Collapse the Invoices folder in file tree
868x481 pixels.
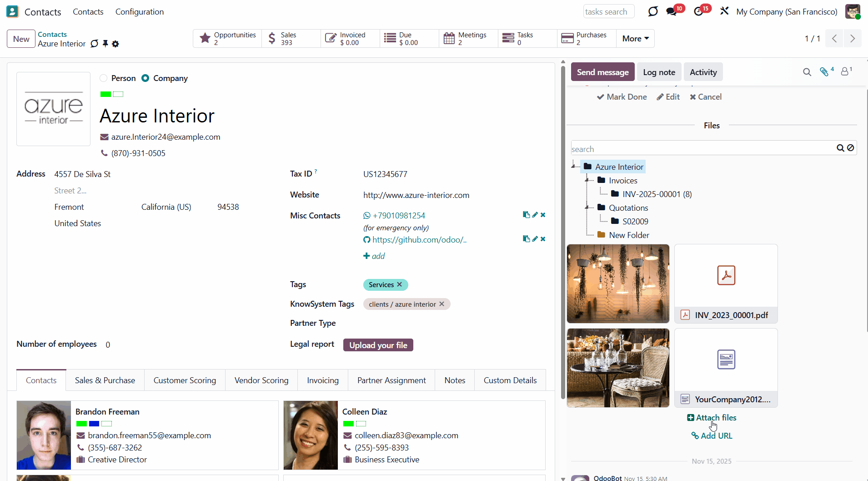tap(587, 180)
